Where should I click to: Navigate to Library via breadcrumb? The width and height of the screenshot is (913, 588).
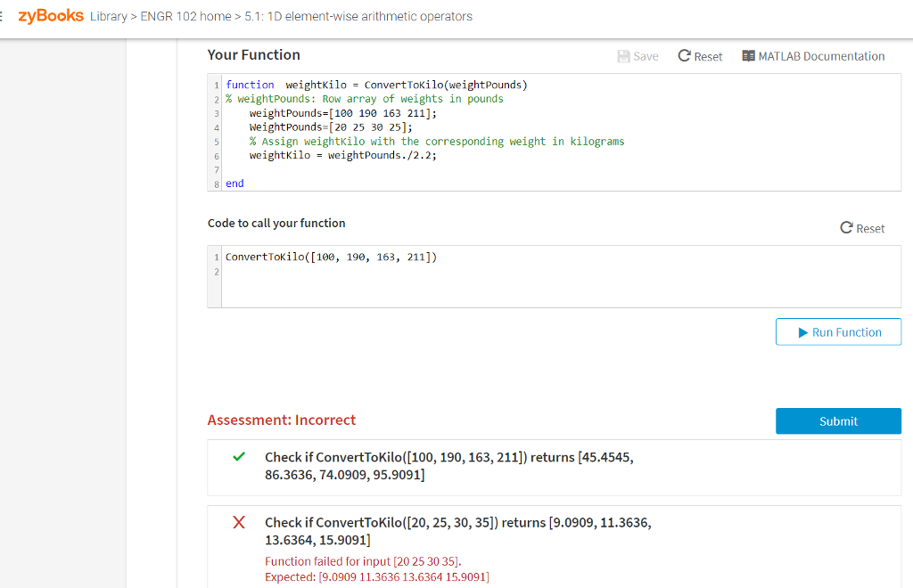pos(108,16)
